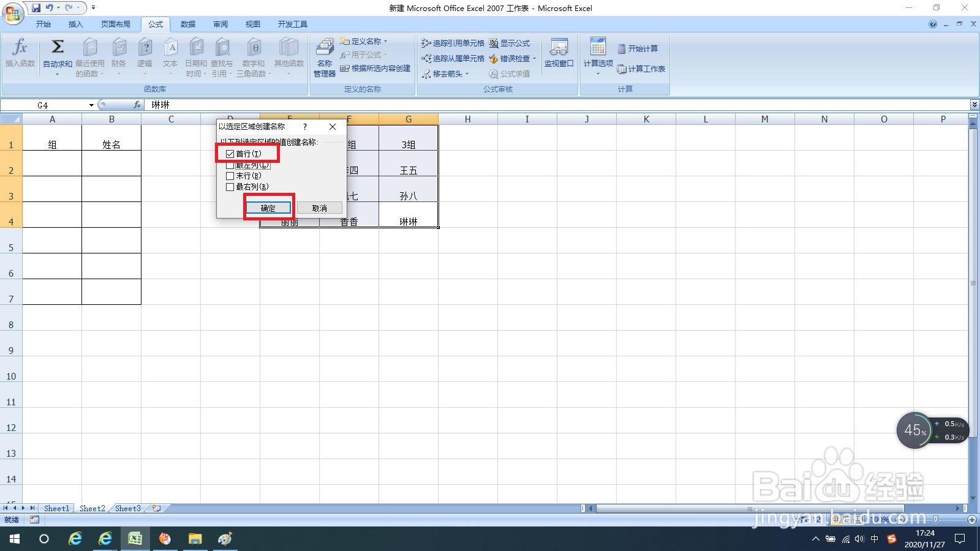Expand the AutoSum dropdown arrow

click(58, 74)
